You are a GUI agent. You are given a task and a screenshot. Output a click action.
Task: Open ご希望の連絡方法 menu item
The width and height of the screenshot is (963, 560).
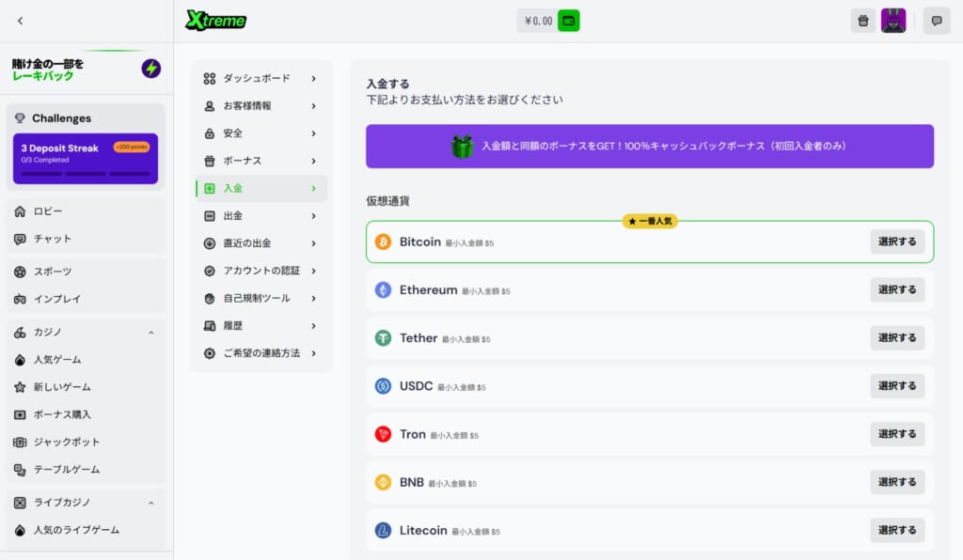tap(261, 353)
